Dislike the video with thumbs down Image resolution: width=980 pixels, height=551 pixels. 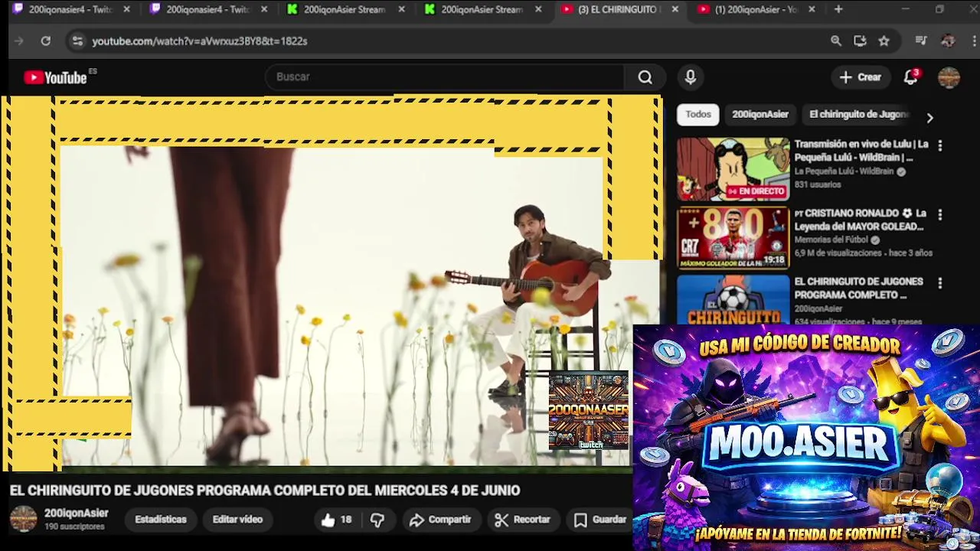[x=377, y=520]
